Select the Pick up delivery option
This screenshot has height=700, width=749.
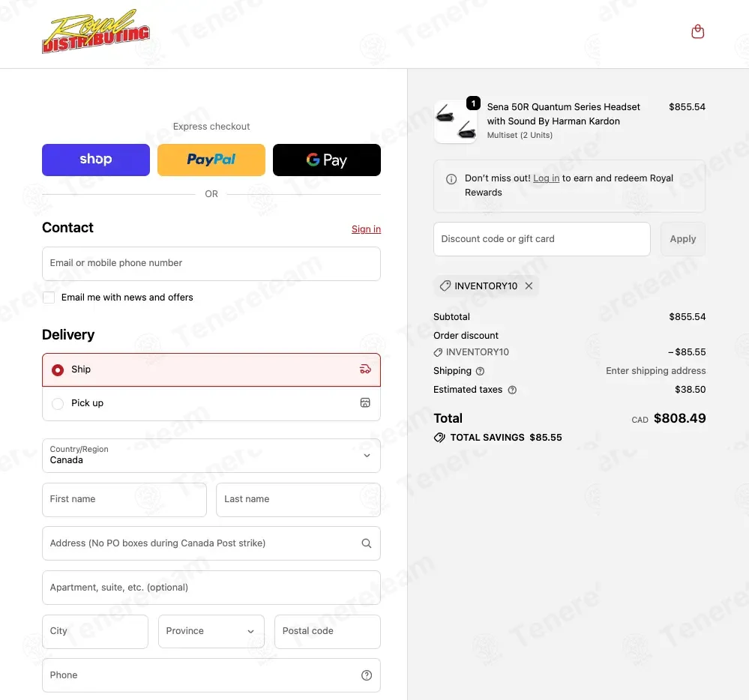click(x=58, y=404)
